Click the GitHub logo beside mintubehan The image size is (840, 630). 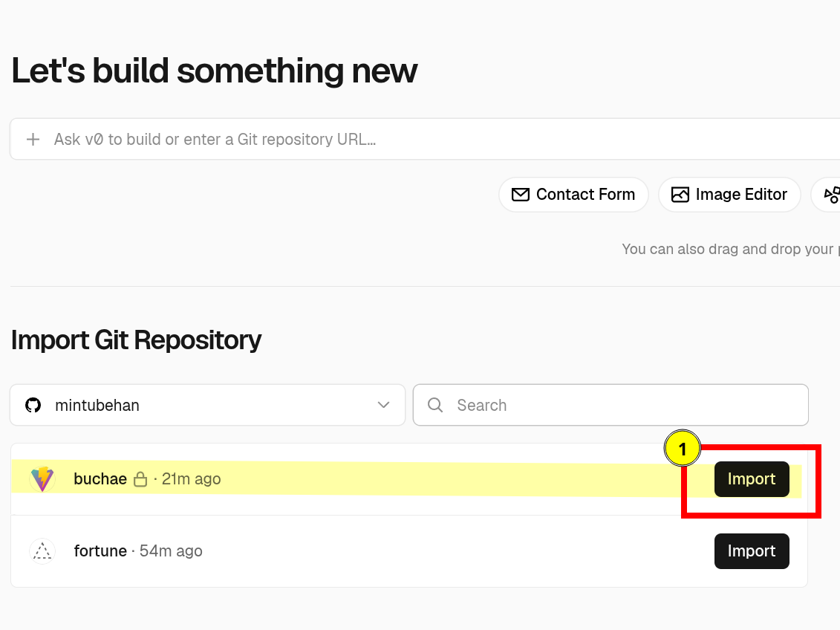pyautogui.click(x=33, y=405)
